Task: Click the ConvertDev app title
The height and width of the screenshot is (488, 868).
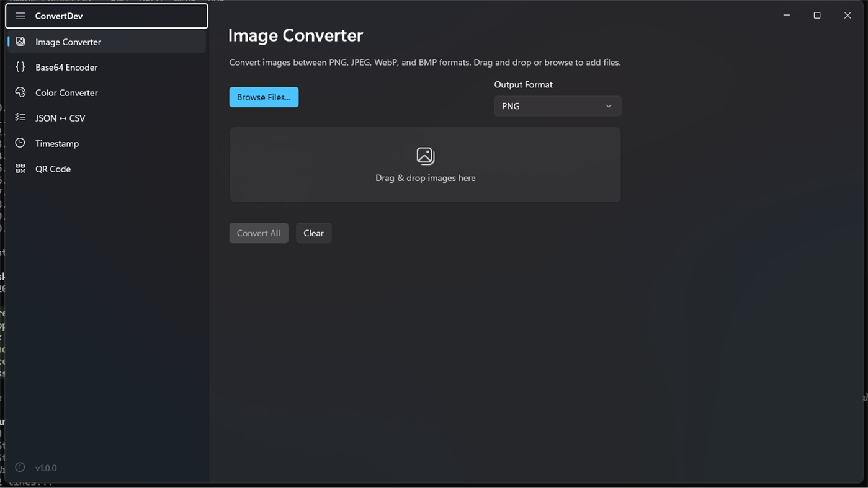Action: 59,16
